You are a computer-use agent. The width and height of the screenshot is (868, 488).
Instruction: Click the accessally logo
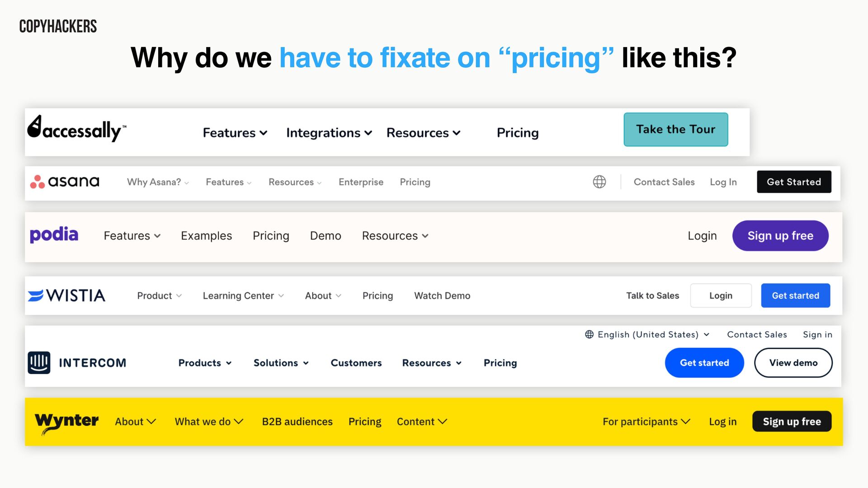(77, 129)
